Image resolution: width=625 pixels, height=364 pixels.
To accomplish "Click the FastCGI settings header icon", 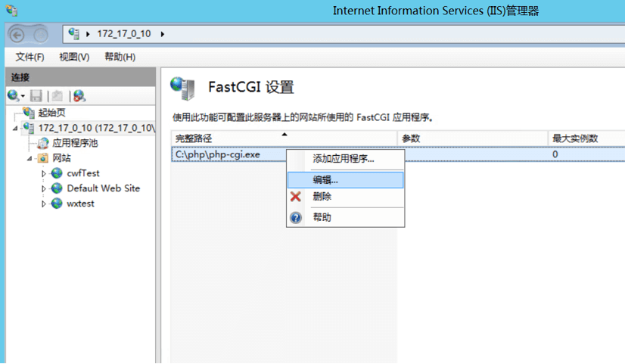I will 183,89.
